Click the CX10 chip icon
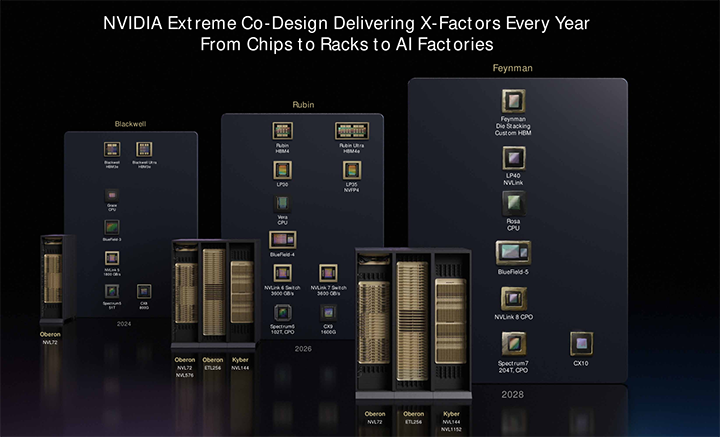This screenshot has width=720, height=437. [581, 343]
